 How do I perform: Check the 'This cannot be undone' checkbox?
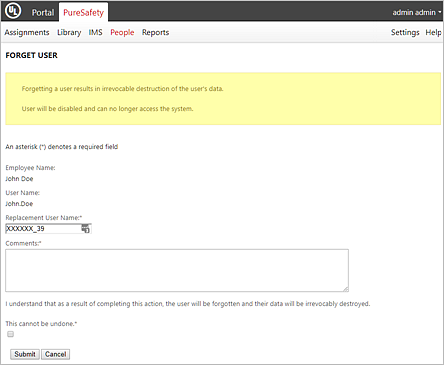[x=11, y=334]
